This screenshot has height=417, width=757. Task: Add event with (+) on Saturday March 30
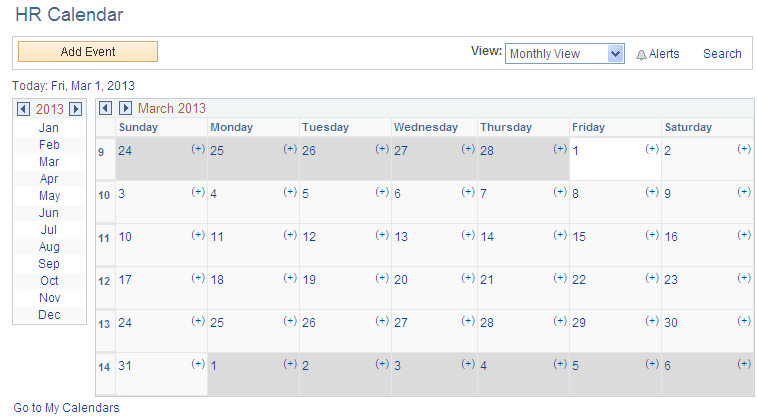click(x=744, y=320)
